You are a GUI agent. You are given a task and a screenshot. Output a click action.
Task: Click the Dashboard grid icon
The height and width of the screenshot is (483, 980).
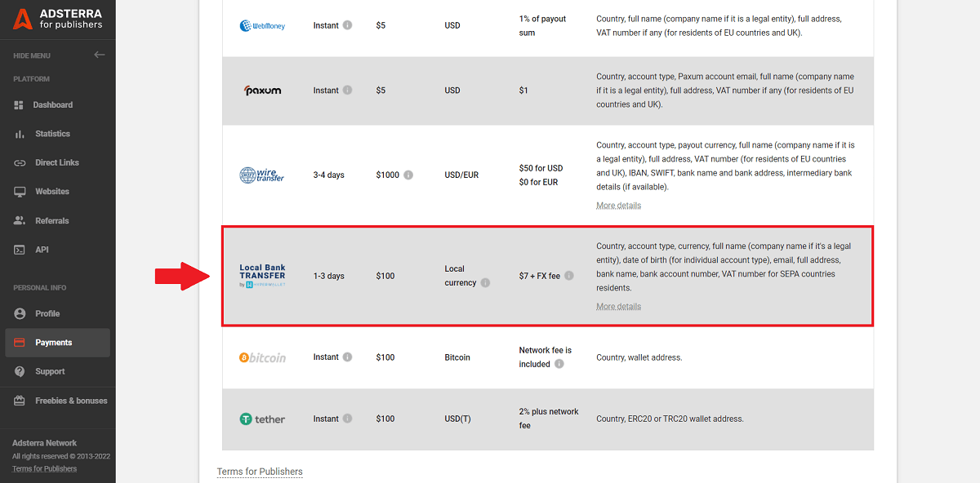click(x=20, y=105)
